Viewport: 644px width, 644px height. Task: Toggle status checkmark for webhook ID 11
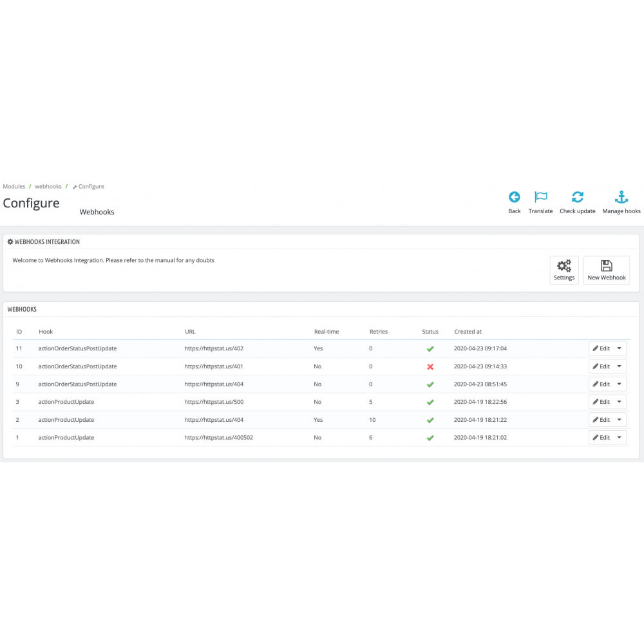[430, 348]
